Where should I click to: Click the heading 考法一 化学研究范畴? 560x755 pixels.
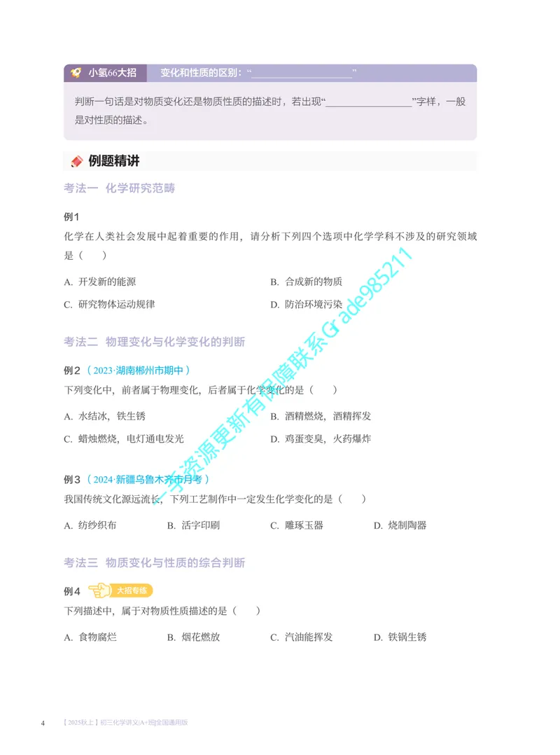coord(119,188)
